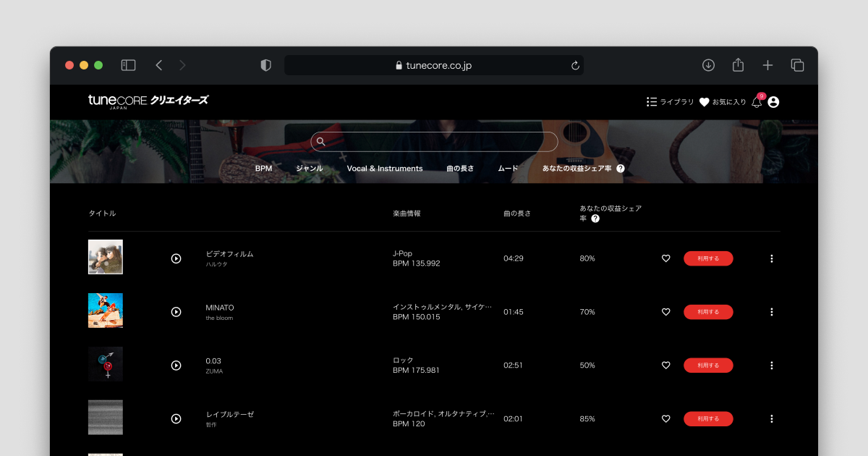Add レイブルテーゼ to favorites
The width and height of the screenshot is (868, 456).
coord(665,419)
